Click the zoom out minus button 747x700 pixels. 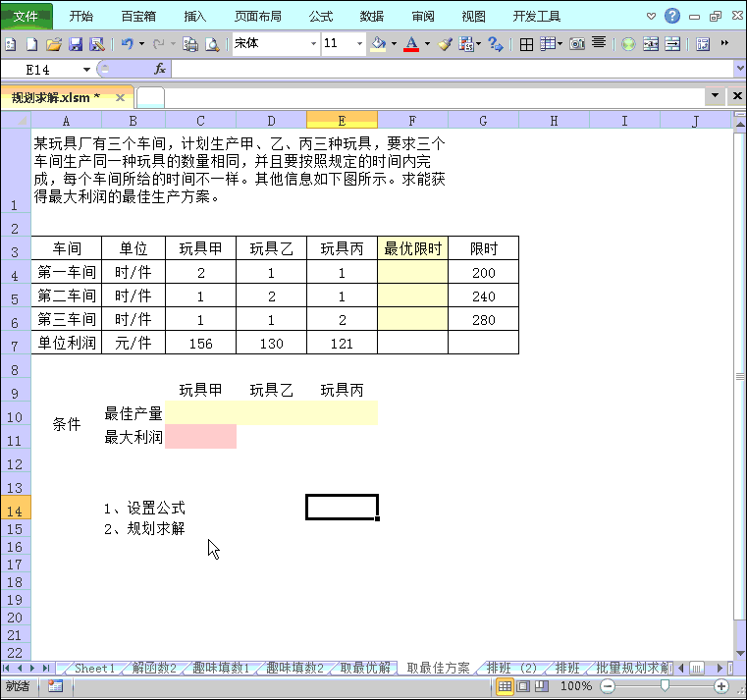coord(608,686)
